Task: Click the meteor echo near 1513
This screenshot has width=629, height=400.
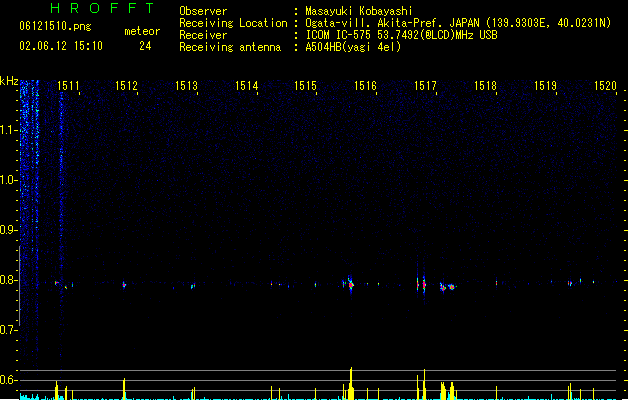Action: click(x=193, y=286)
